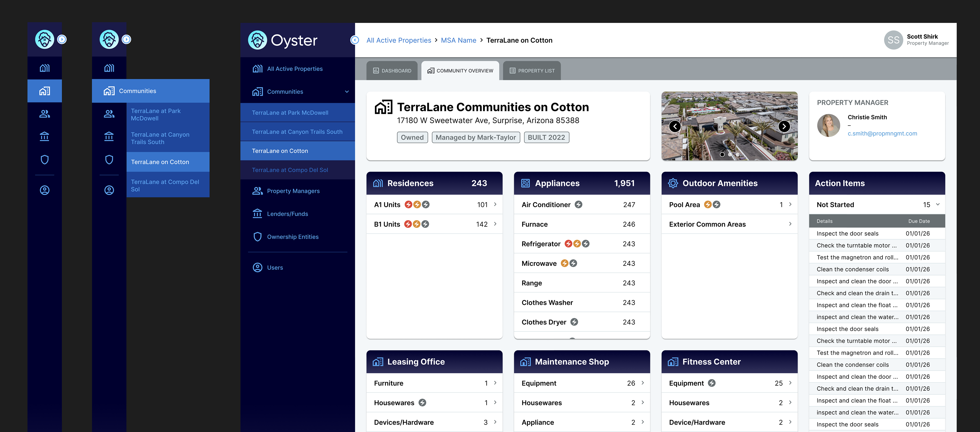Select Community Overview tab
Viewport: 980px width, 432px height.
(460, 71)
